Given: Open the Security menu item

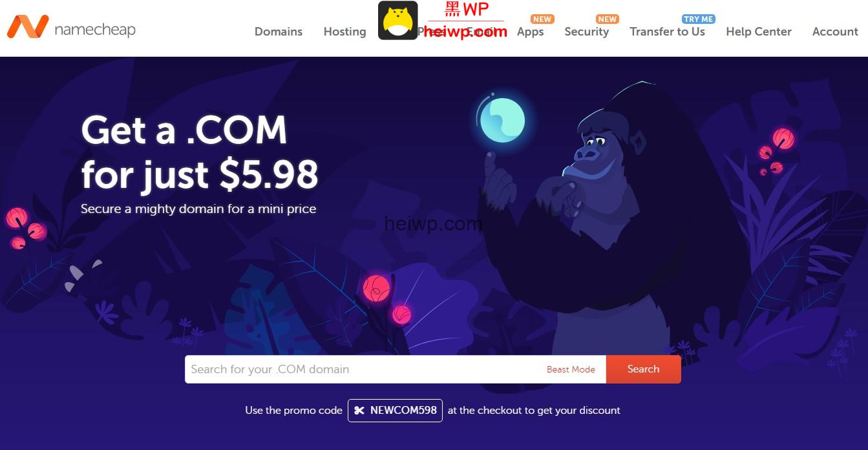Looking at the screenshot, I should click(586, 32).
